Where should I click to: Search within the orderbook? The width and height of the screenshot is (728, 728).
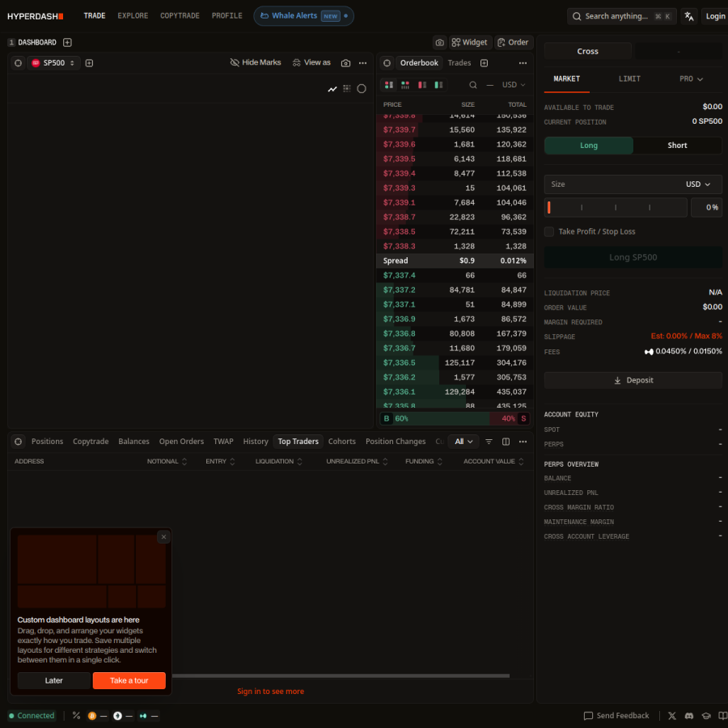472,84
